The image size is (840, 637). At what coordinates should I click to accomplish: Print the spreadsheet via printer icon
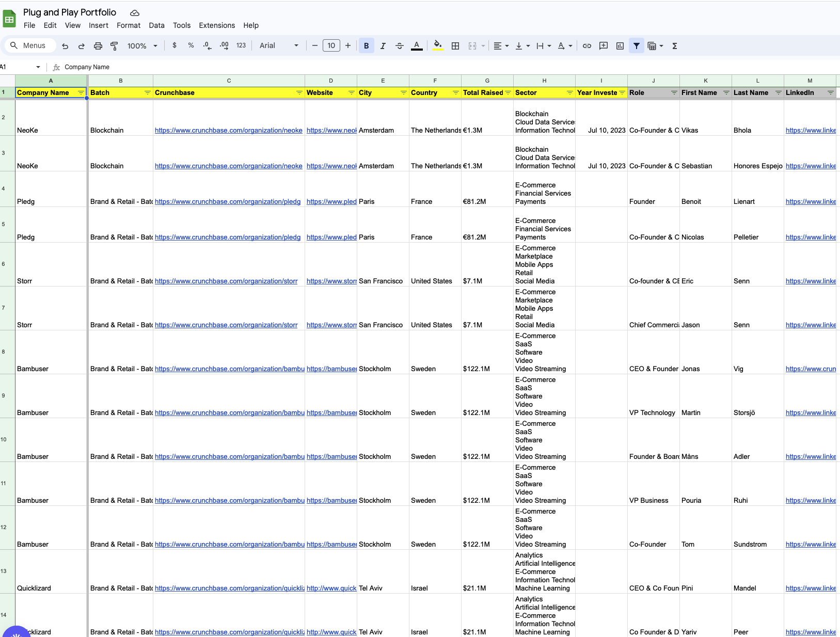coord(98,46)
